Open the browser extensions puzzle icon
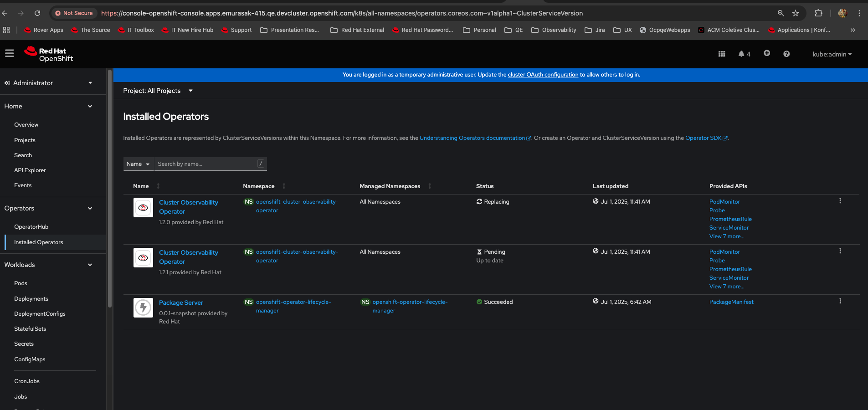868x410 pixels. (x=818, y=13)
